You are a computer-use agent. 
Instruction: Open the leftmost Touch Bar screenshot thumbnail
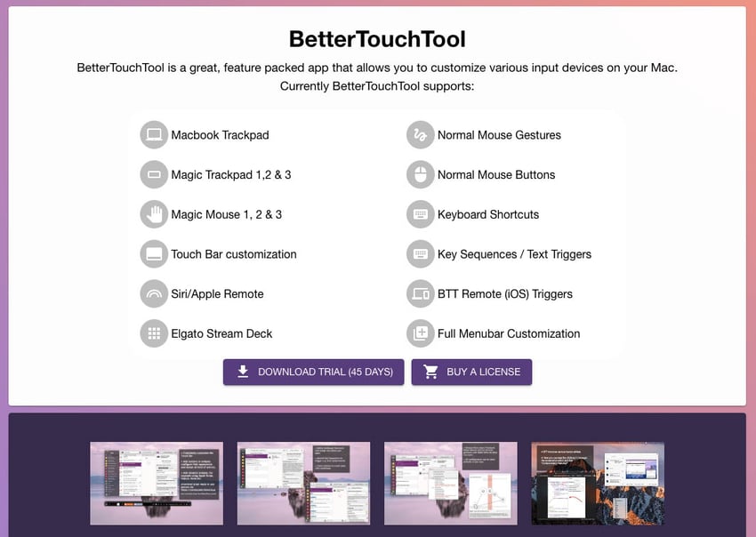click(157, 484)
